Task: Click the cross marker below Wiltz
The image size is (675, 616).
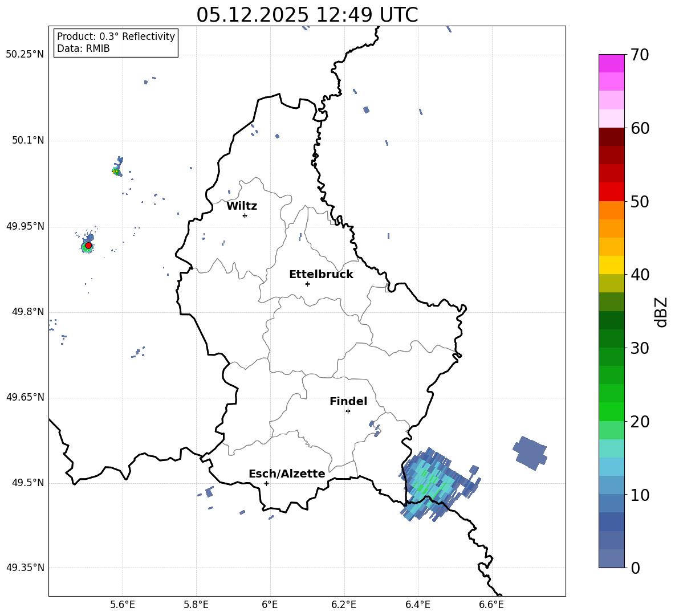Action: point(245,215)
